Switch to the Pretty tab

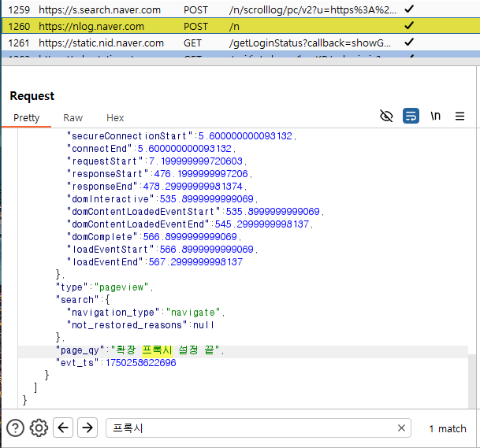[26, 118]
